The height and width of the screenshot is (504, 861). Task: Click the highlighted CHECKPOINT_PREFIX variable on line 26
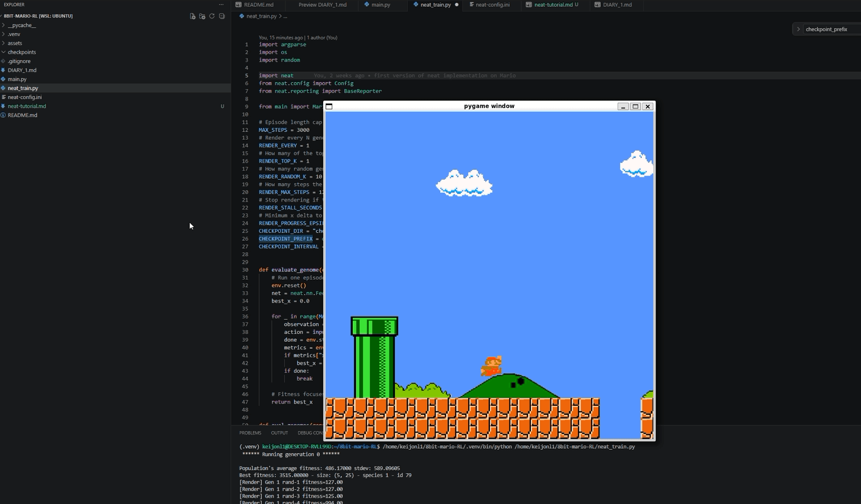(x=285, y=239)
